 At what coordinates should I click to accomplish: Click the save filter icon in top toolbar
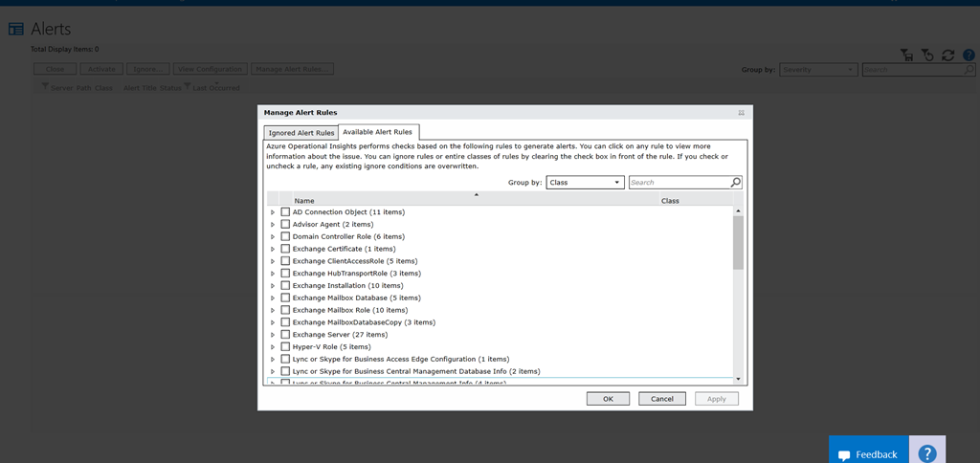tap(906, 55)
